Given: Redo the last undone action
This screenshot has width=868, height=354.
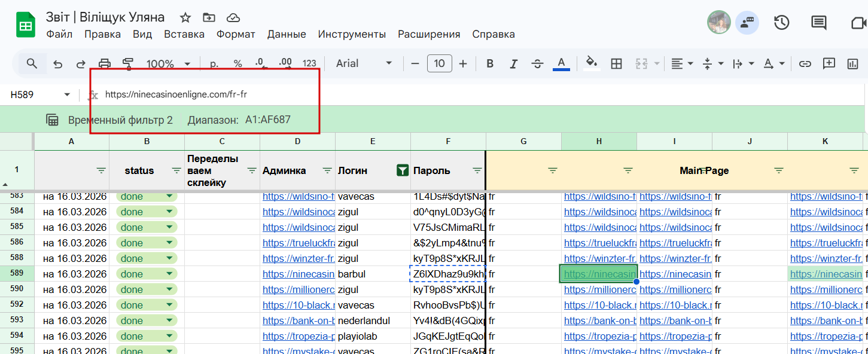Looking at the screenshot, I should click(81, 63).
